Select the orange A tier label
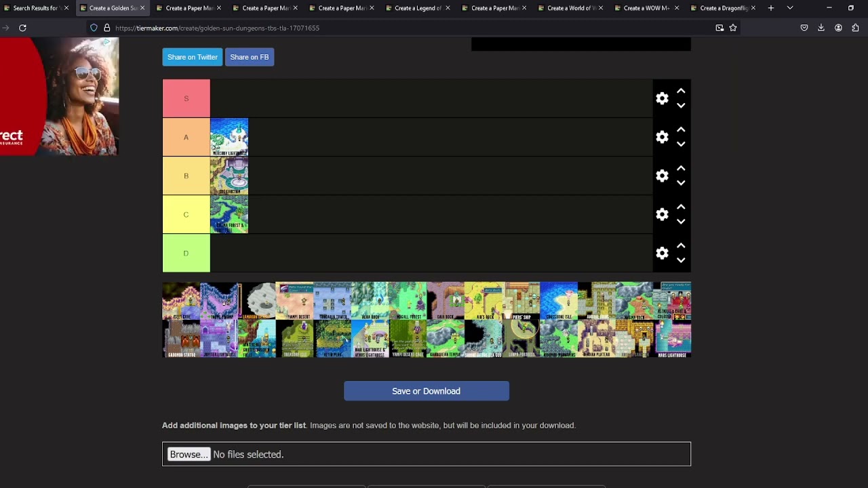 186,137
